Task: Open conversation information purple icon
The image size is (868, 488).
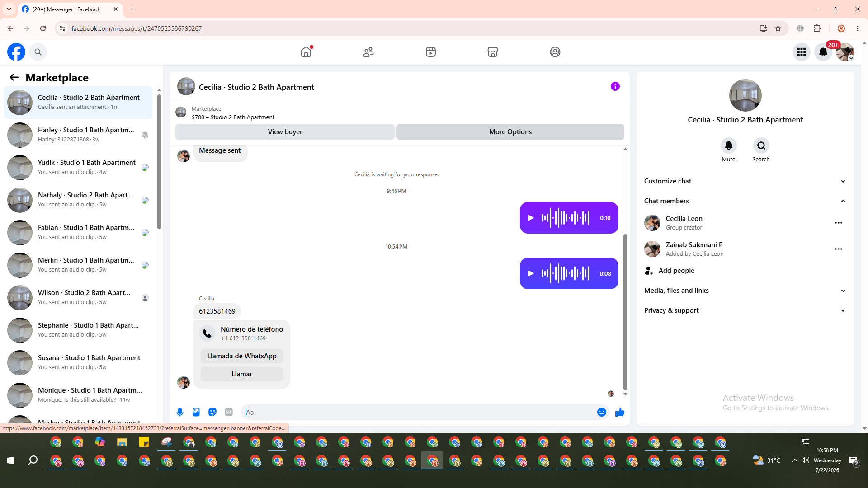Action: coord(615,86)
